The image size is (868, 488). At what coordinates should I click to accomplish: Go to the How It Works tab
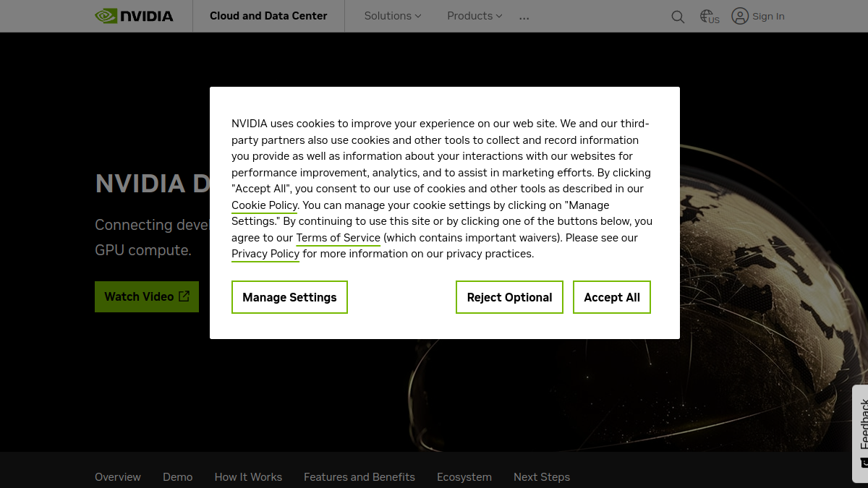coord(248,477)
